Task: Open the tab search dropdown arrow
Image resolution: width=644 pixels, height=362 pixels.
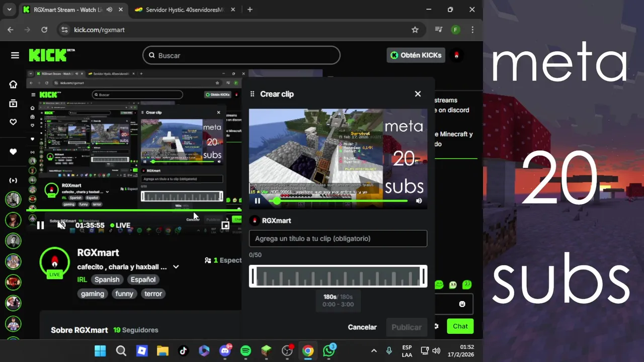Action: tap(9, 10)
